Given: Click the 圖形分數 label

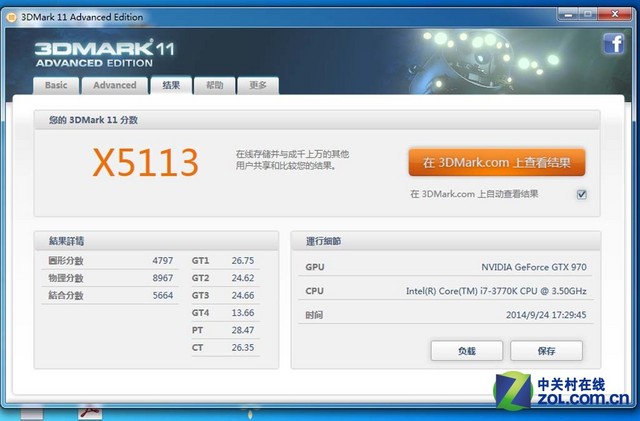Looking at the screenshot, I should click(66, 261).
